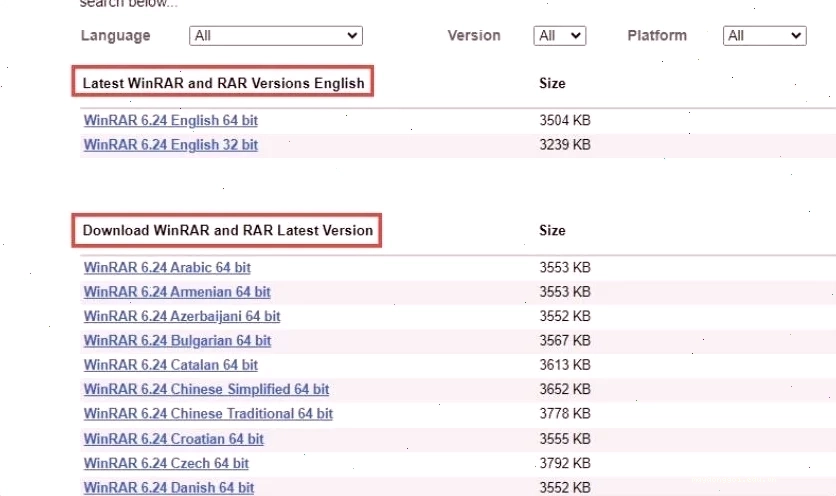836x496 pixels.
Task: Download WinRAR 6.24 Danish 64 bit
Action: point(168,488)
